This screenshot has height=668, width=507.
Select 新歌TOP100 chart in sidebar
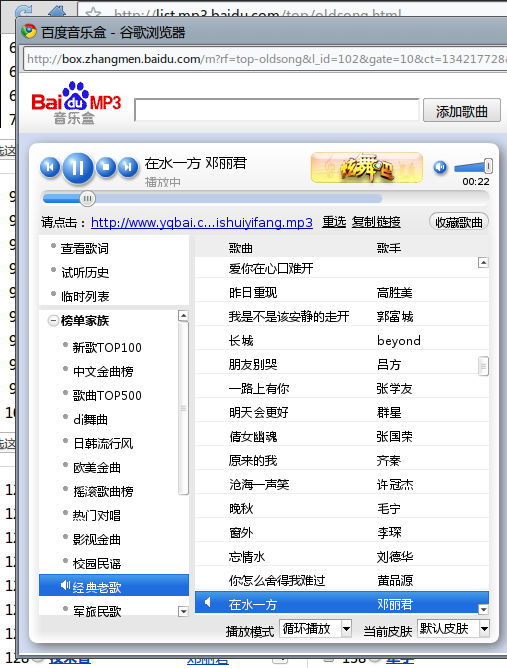pyautogui.click(x=107, y=348)
